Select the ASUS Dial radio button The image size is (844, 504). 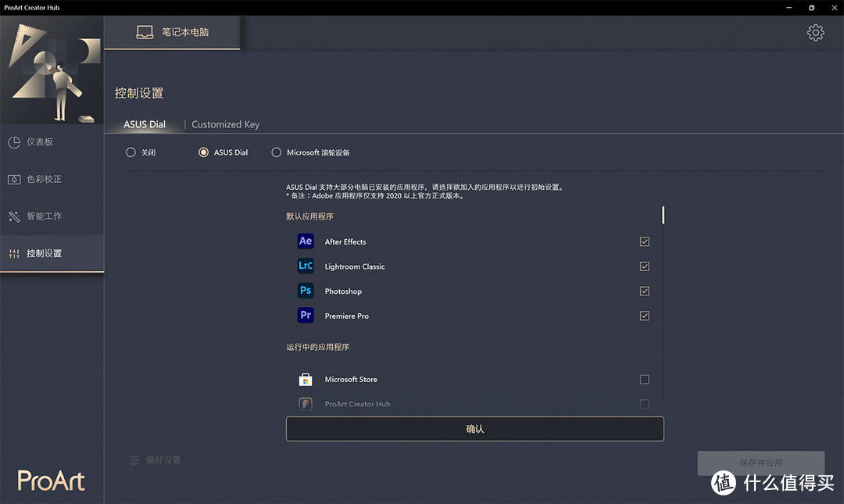tap(203, 152)
